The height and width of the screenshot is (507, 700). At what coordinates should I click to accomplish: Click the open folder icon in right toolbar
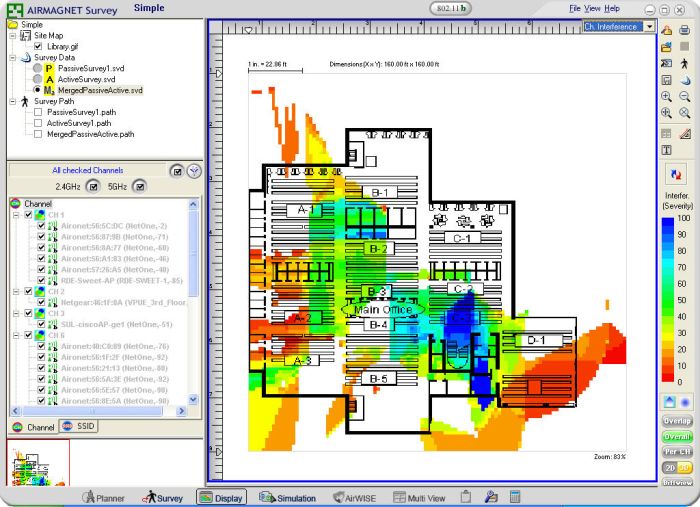667,46
